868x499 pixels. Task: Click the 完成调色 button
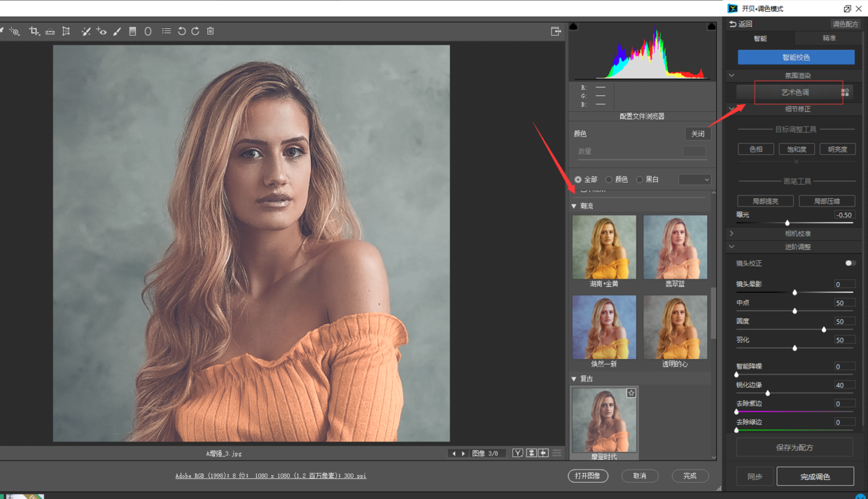[815, 477]
